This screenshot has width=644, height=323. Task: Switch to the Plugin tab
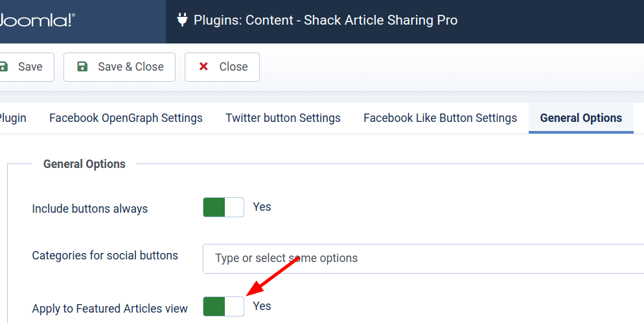pyautogui.click(x=12, y=118)
